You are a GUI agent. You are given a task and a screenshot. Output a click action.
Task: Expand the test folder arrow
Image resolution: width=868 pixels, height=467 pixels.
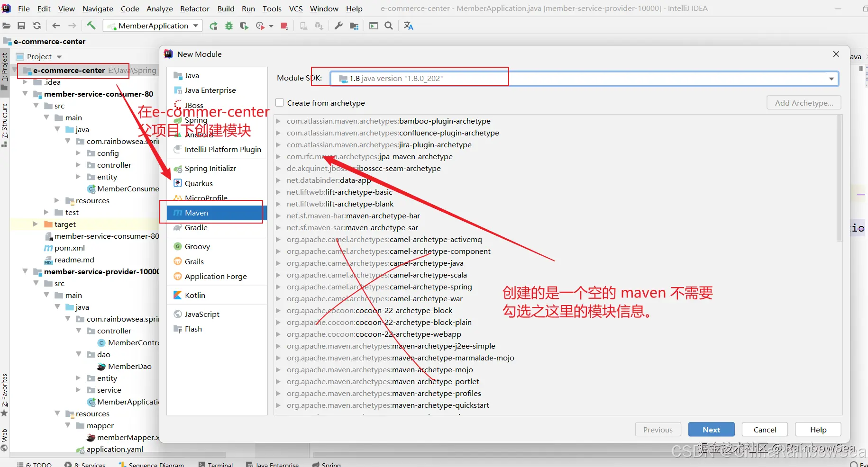pyautogui.click(x=46, y=212)
